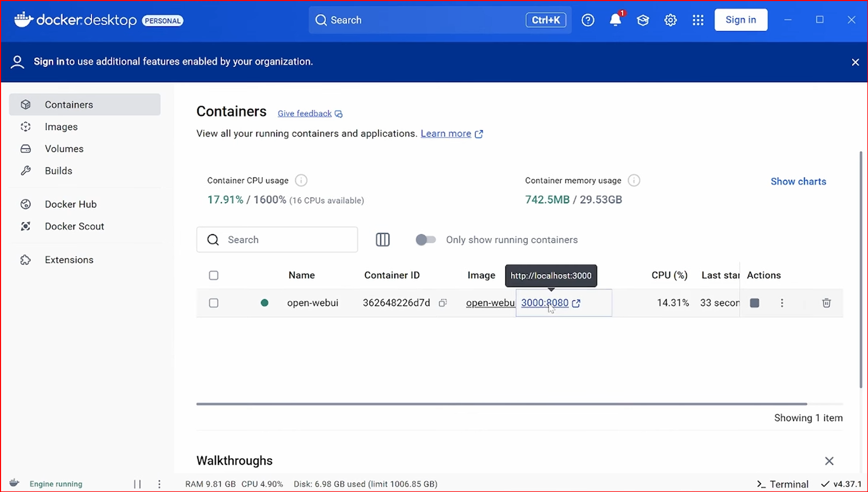Click Learn more external link icon

(x=479, y=134)
